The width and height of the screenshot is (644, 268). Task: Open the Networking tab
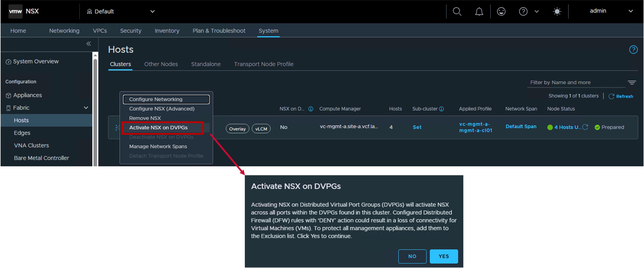point(64,31)
